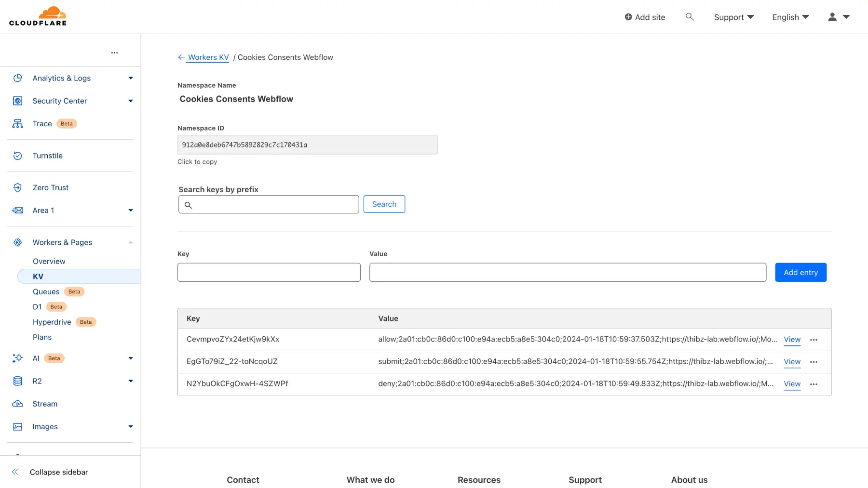868x488 pixels.
Task: Select key EgGTo79iZ_22-toNcqoUZ
Action: tap(232, 361)
